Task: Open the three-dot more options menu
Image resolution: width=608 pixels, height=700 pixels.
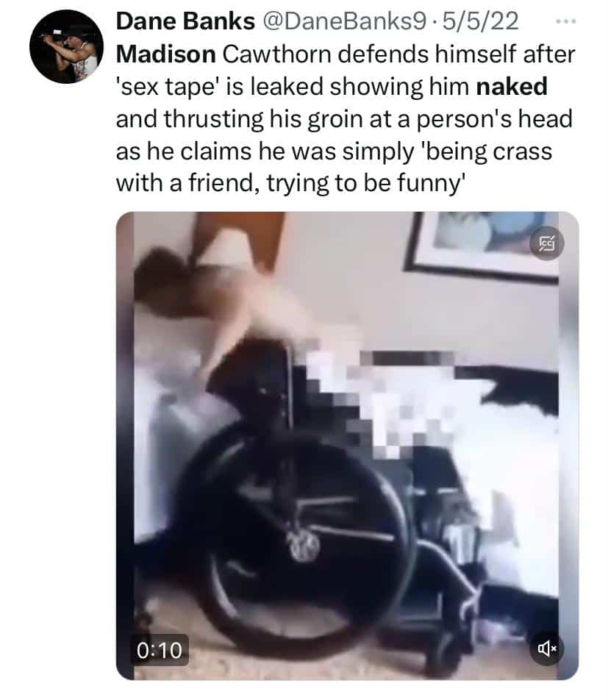Action: coord(566,21)
